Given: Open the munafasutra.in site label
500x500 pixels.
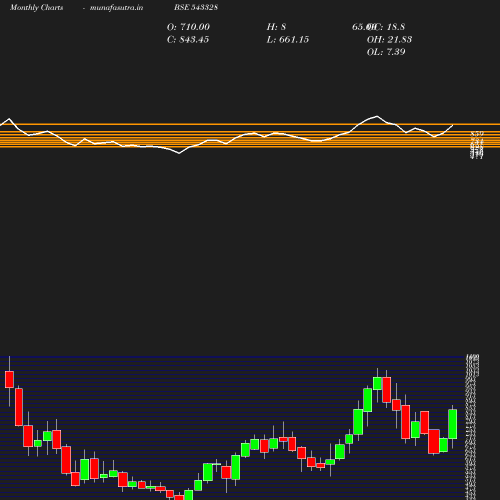Looking at the screenshot, I should coord(116,7).
